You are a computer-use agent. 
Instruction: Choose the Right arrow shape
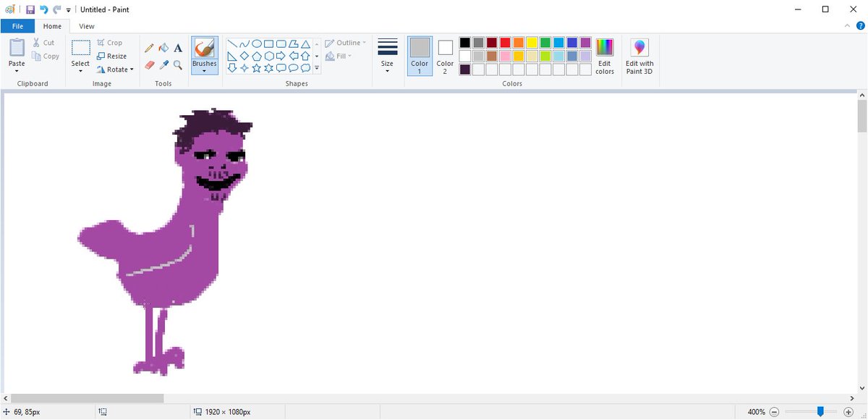(x=281, y=56)
